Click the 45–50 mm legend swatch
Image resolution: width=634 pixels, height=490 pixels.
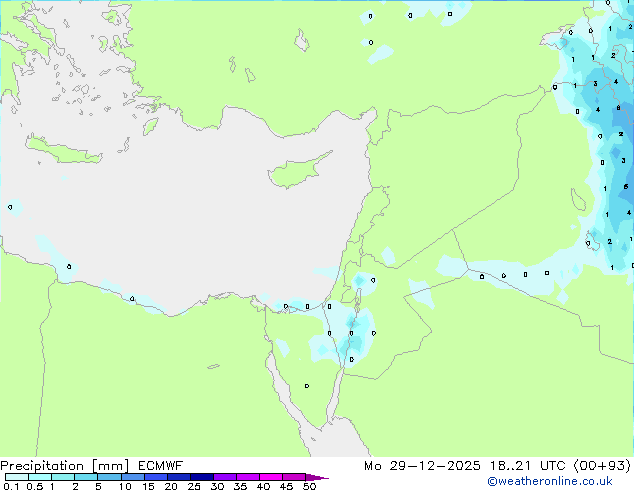click(294, 477)
